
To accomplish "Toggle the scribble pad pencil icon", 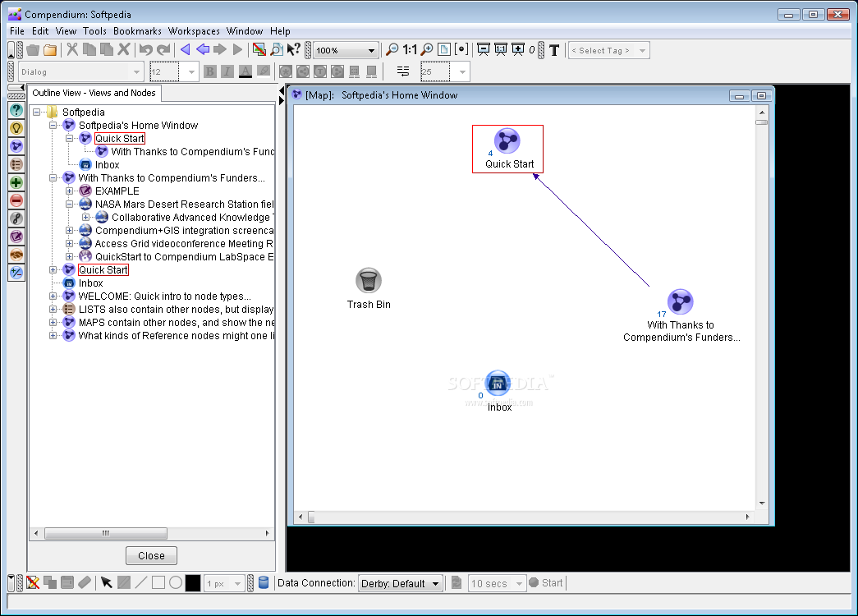I will pos(33,582).
